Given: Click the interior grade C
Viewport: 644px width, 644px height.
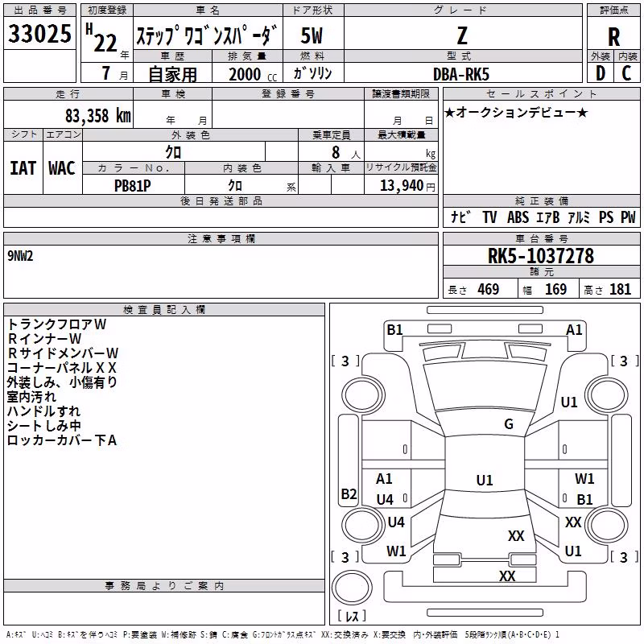Looking at the screenshot, I should click(626, 73).
